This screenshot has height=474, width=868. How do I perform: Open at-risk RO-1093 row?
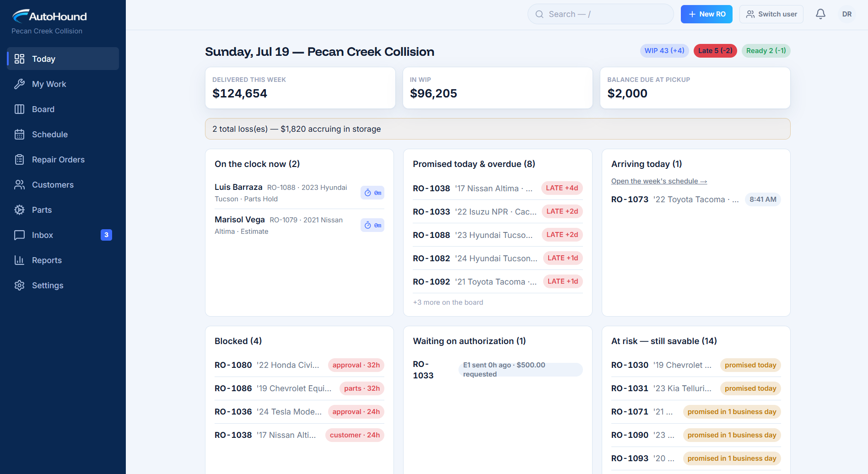point(696,458)
